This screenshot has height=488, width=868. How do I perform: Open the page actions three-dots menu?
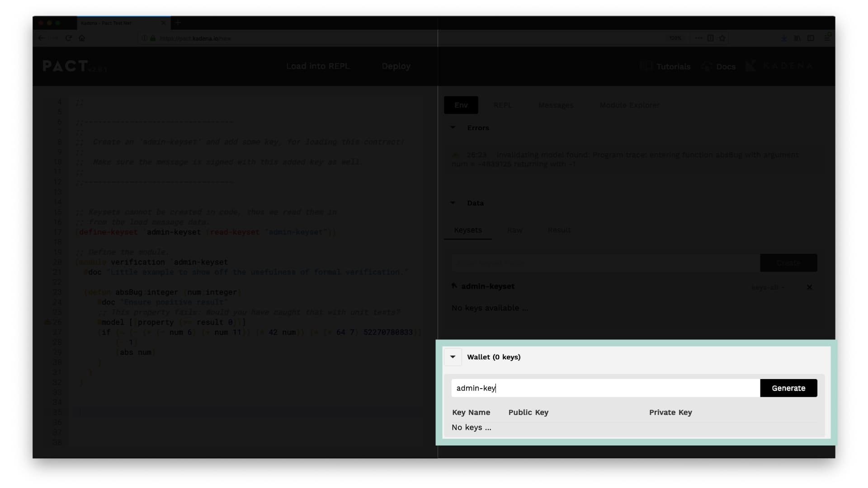(x=698, y=38)
